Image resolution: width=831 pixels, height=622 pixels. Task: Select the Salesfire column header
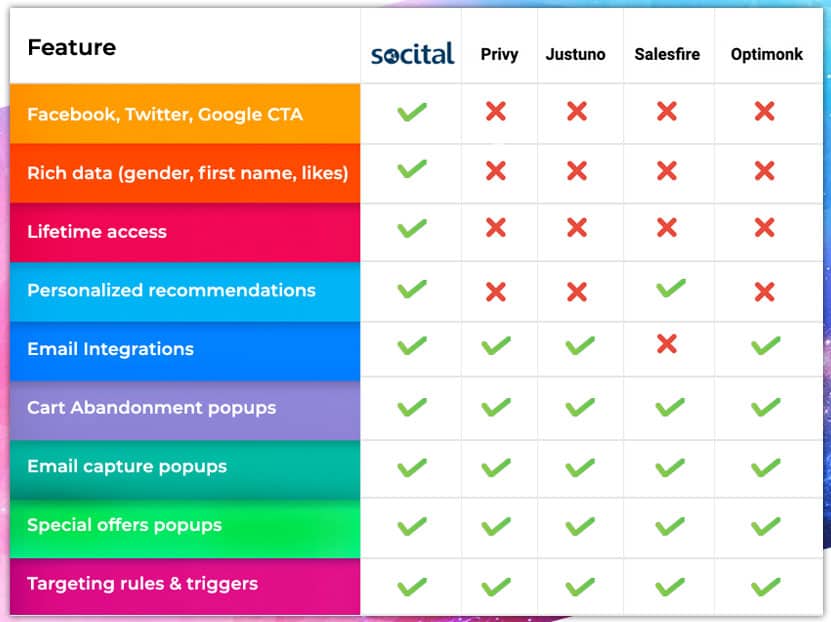(x=667, y=54)
